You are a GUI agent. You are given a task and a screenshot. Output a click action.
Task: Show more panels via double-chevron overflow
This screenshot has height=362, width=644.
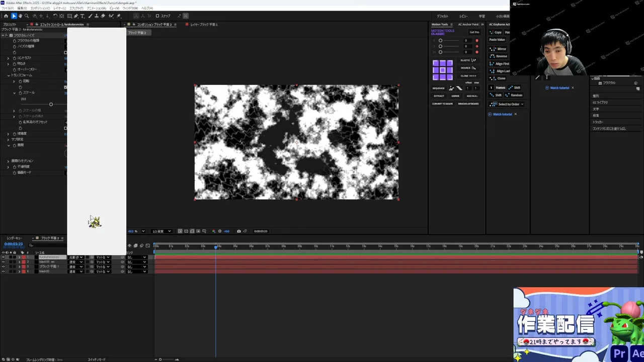[482, 25]
